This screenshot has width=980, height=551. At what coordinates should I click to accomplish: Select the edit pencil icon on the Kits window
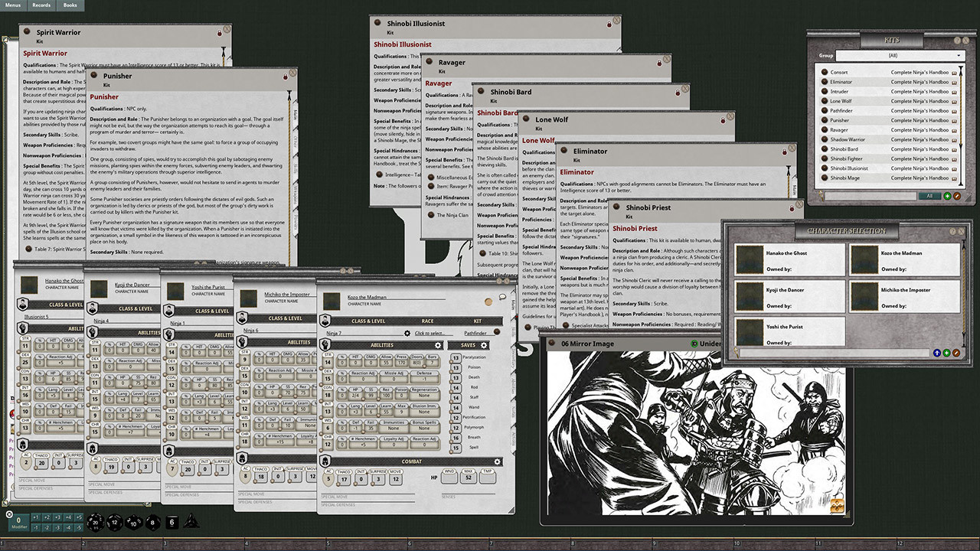pos(957,195)
